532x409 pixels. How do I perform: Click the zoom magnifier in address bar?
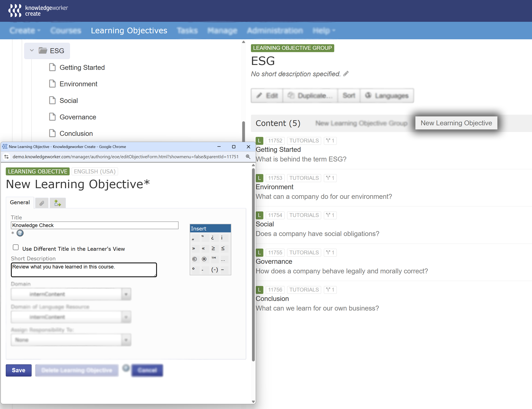coord(248,157)
